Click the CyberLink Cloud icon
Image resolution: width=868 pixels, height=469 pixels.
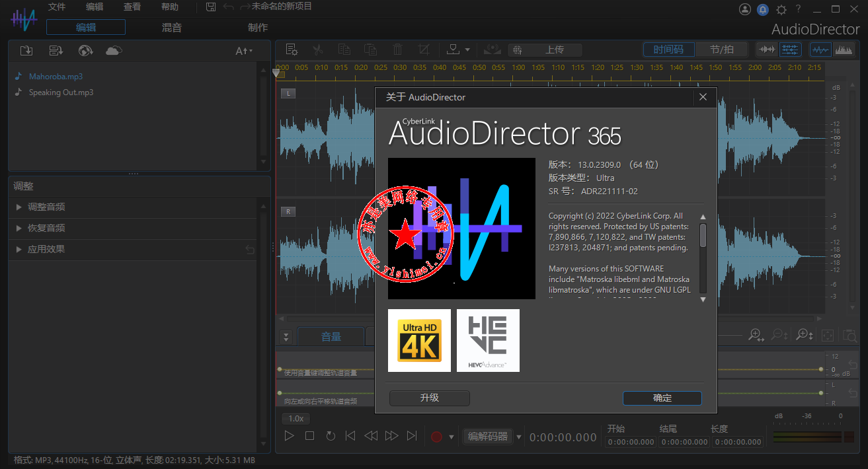click(x=114, y=51)
